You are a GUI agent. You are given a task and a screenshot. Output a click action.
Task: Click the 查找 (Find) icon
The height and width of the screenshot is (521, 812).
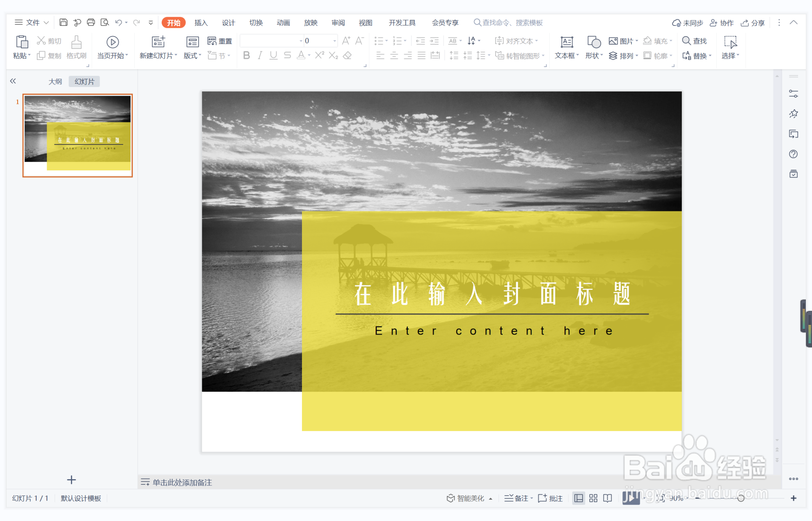point(695,41)
